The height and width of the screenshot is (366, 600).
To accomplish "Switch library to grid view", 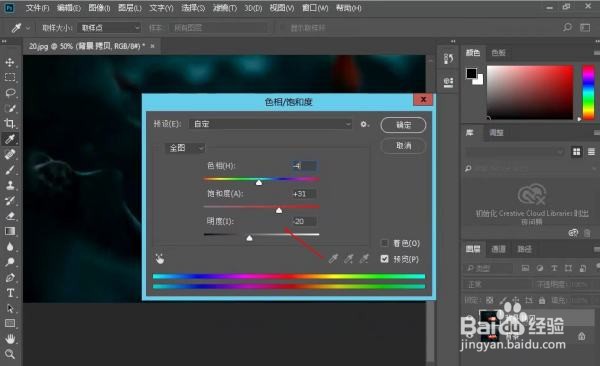I will click(x=576, y=152).
